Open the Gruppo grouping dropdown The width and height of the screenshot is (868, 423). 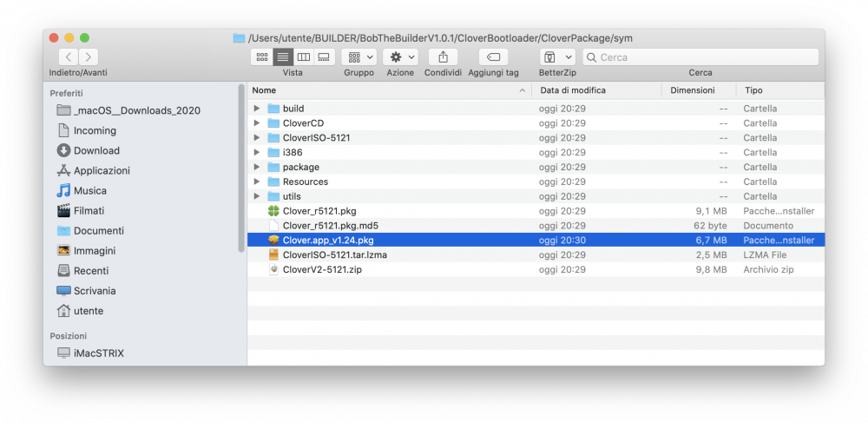358,57
